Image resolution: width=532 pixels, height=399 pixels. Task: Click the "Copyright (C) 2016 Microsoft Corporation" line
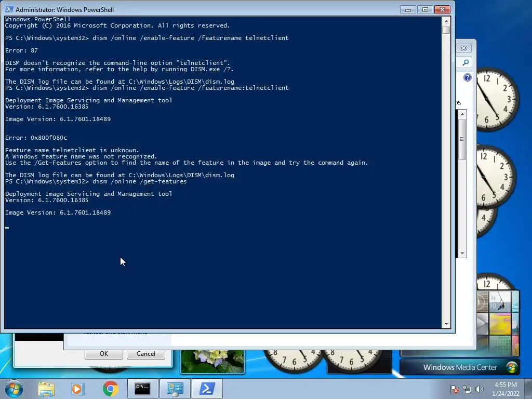pyautogui.click(x=117, y=25)
